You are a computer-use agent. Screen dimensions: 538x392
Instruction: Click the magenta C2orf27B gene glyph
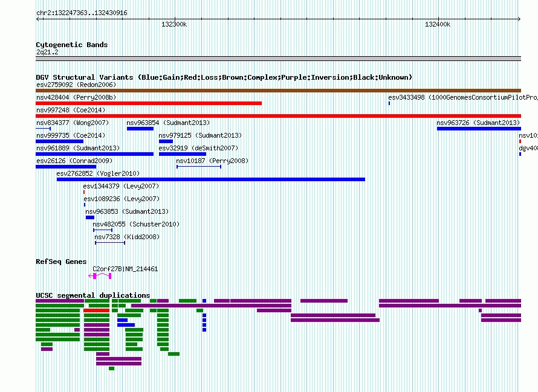point(100,276)
